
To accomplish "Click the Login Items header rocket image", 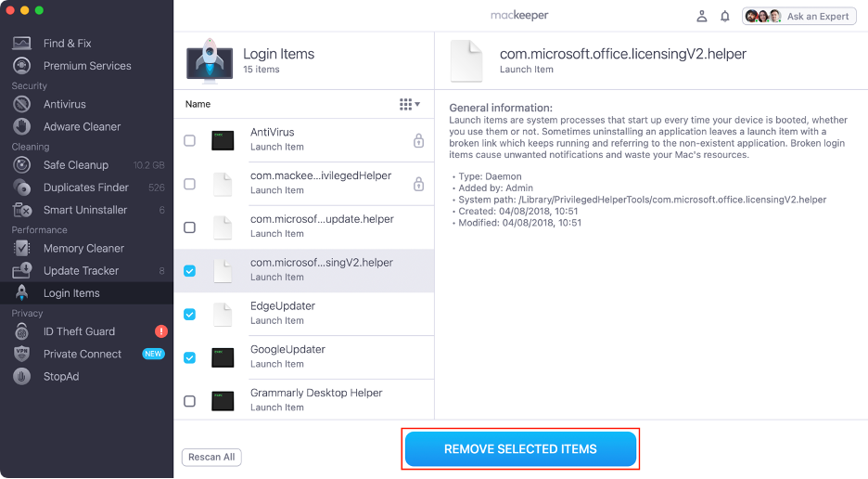I will 210,60.
